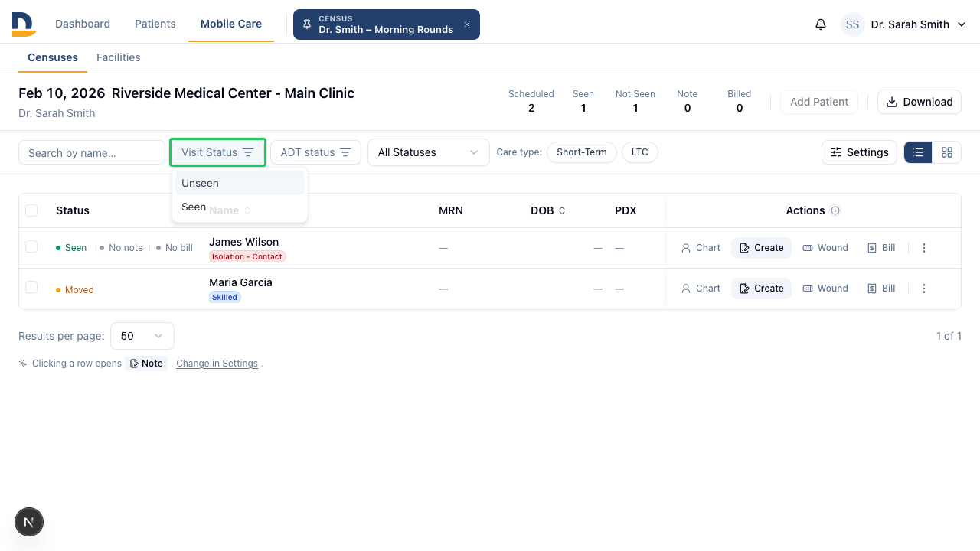Close the pinned census chip

[467, 24]
